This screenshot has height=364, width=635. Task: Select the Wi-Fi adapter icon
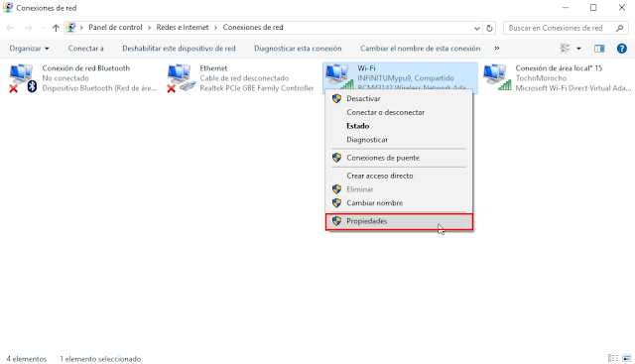(339, 77)
